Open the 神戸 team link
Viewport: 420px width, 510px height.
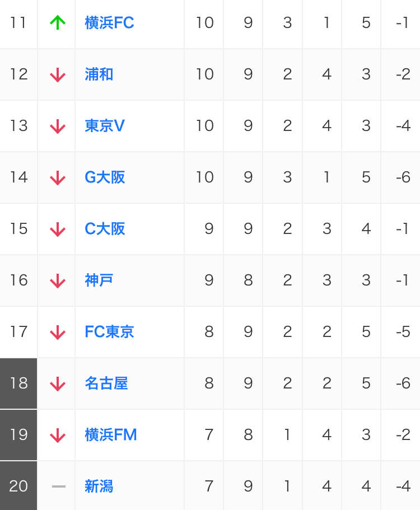(x=99, y=280)
